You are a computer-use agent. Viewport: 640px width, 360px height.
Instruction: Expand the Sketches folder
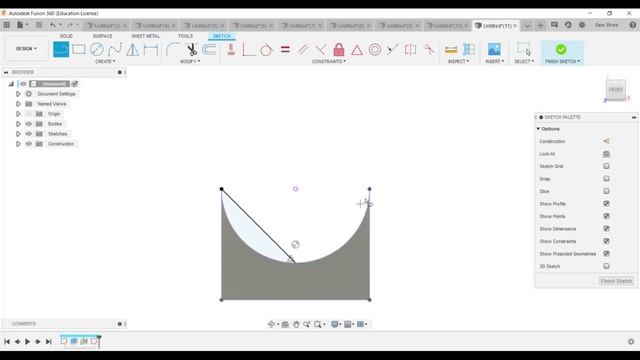[x=18, y=134]
